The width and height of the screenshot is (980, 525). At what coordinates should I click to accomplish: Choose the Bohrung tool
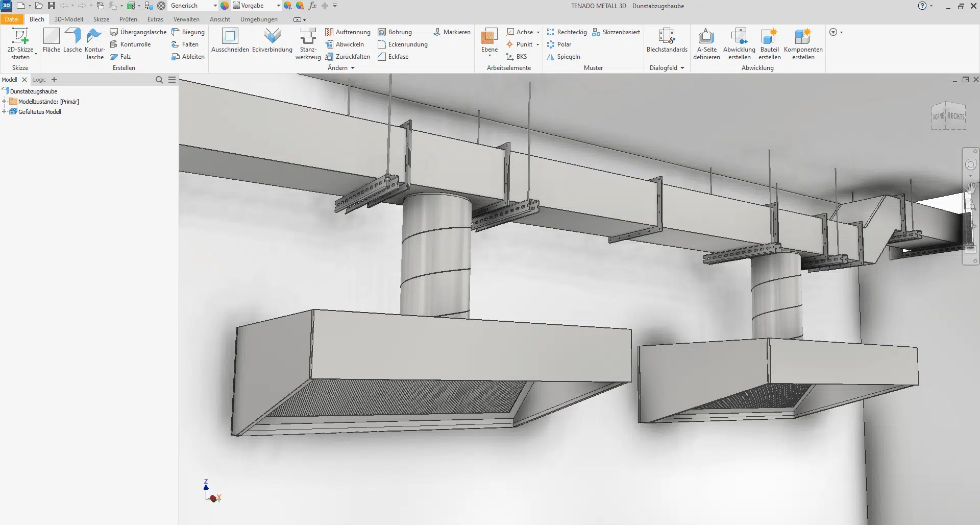(395, 32)
